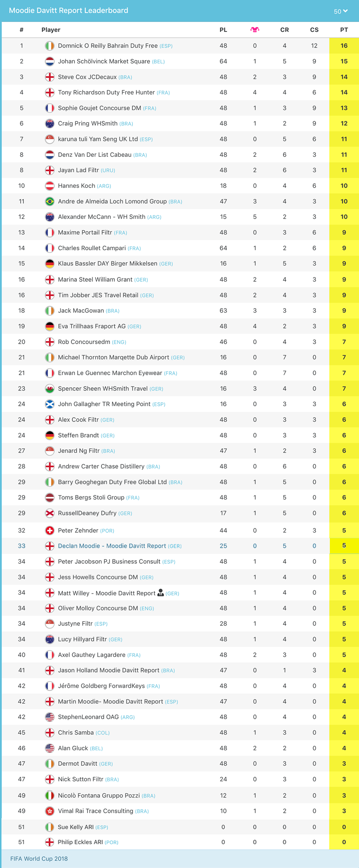The image size is (359, 868).
Task: Click the Player column header
Action: (x=51, y=30)
